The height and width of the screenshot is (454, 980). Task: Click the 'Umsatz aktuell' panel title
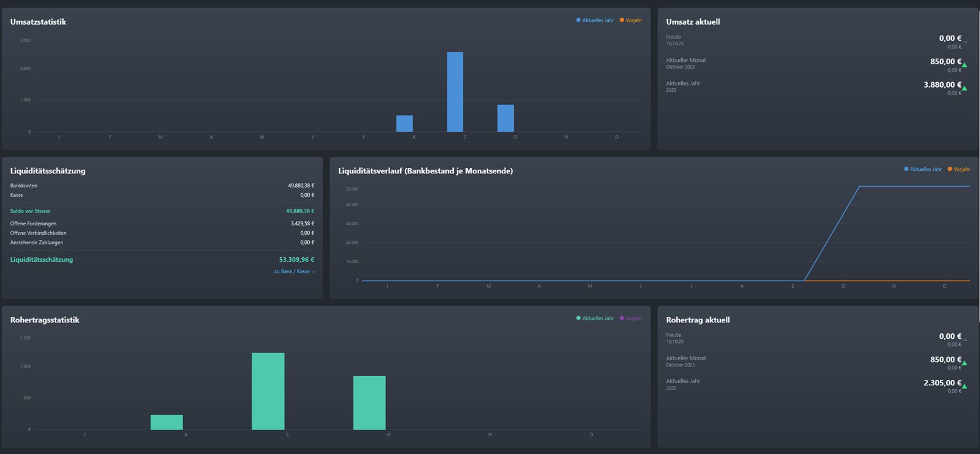tap(693, 21)
